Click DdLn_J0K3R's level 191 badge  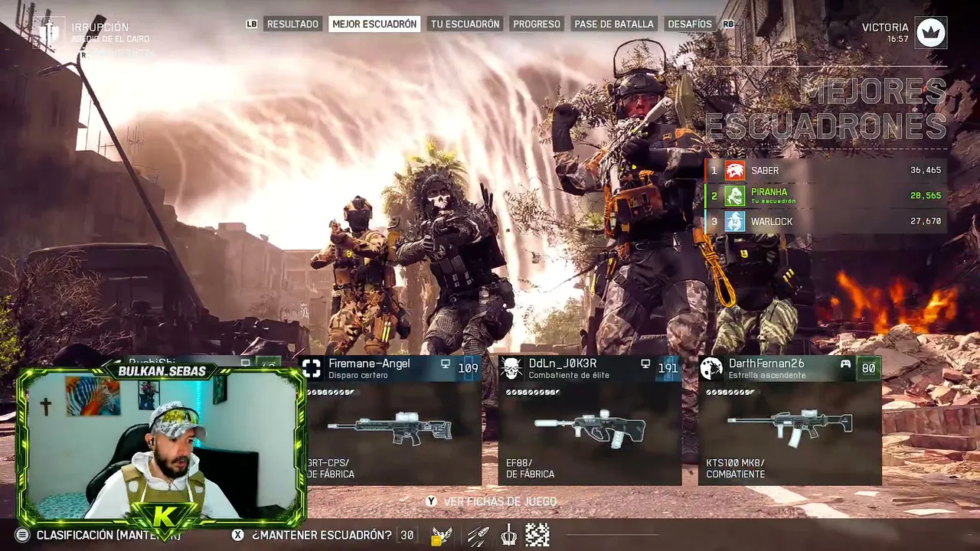tap(668, 368)
